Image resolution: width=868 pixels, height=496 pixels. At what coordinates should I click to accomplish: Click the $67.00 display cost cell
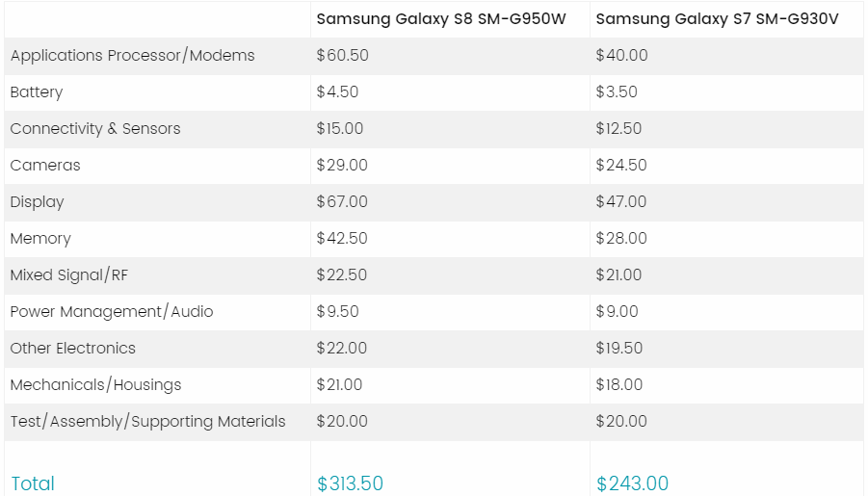[342, 202]
